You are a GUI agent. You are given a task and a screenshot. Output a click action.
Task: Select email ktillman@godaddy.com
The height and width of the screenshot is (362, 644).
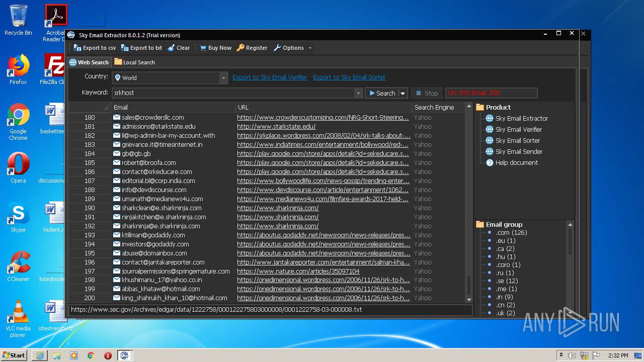point(153,235)
